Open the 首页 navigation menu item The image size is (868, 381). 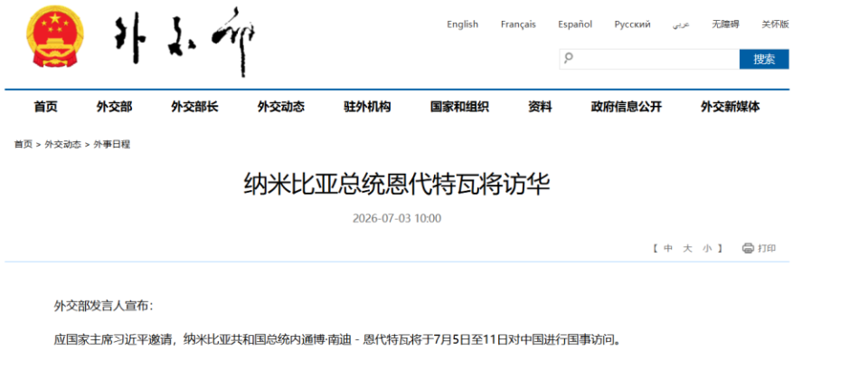click(x=45, y=107)
